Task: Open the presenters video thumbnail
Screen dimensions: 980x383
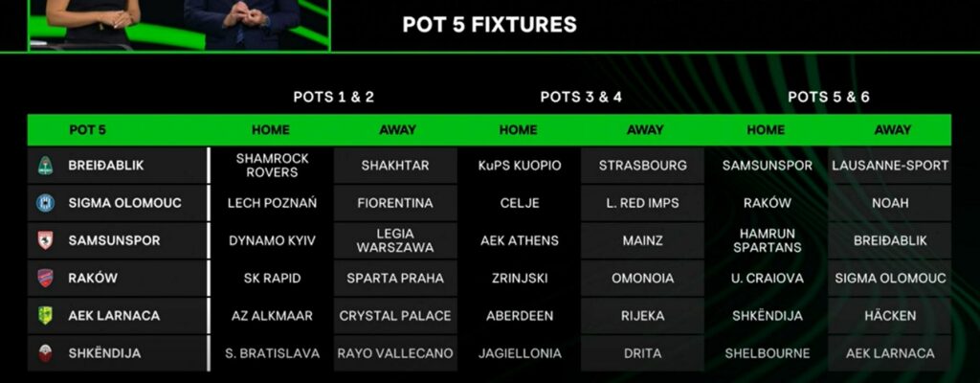Action: pos(179,23)
